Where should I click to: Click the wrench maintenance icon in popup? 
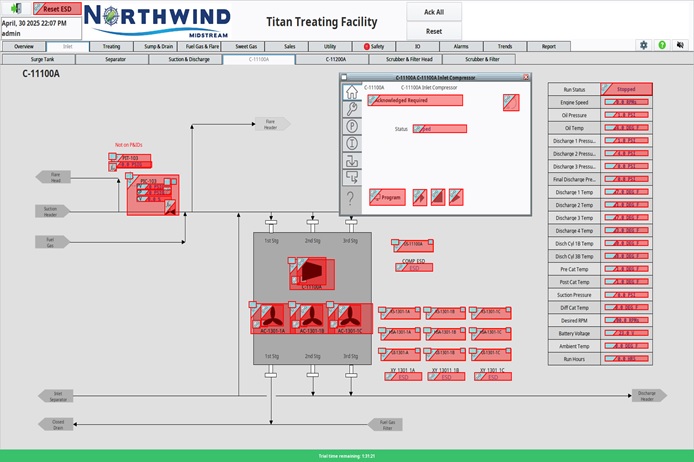[x=352, y=109]
